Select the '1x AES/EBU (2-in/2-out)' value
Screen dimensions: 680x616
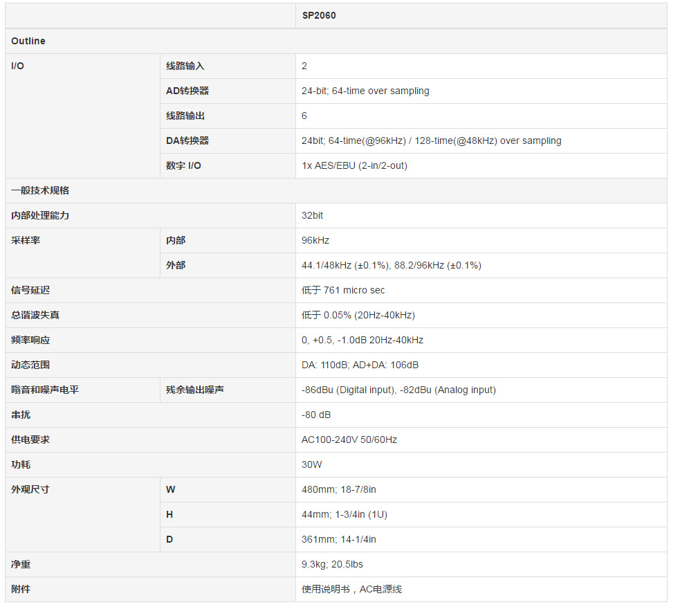[x=359, y=165]
